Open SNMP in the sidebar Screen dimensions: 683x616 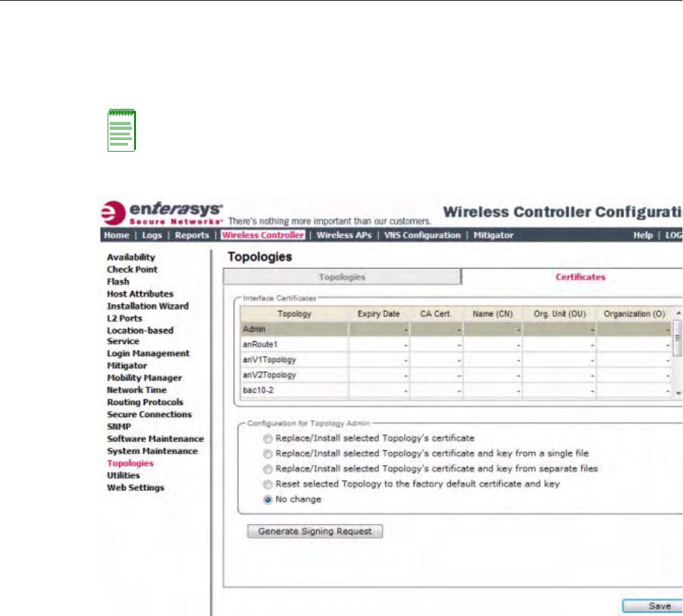point(119,426)
